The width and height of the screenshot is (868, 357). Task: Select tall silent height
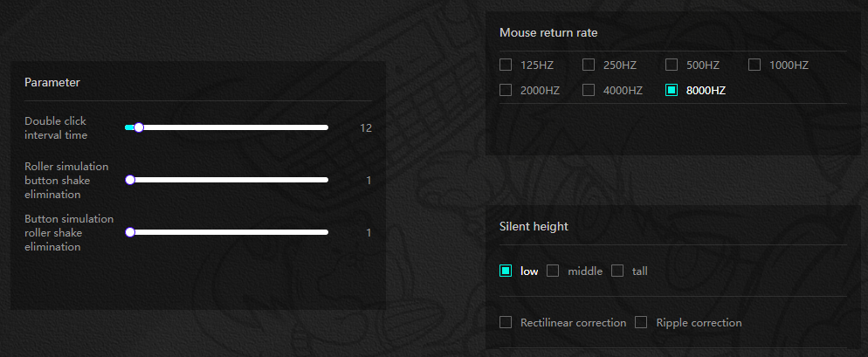pyautogui.click(x=617, y=271)
